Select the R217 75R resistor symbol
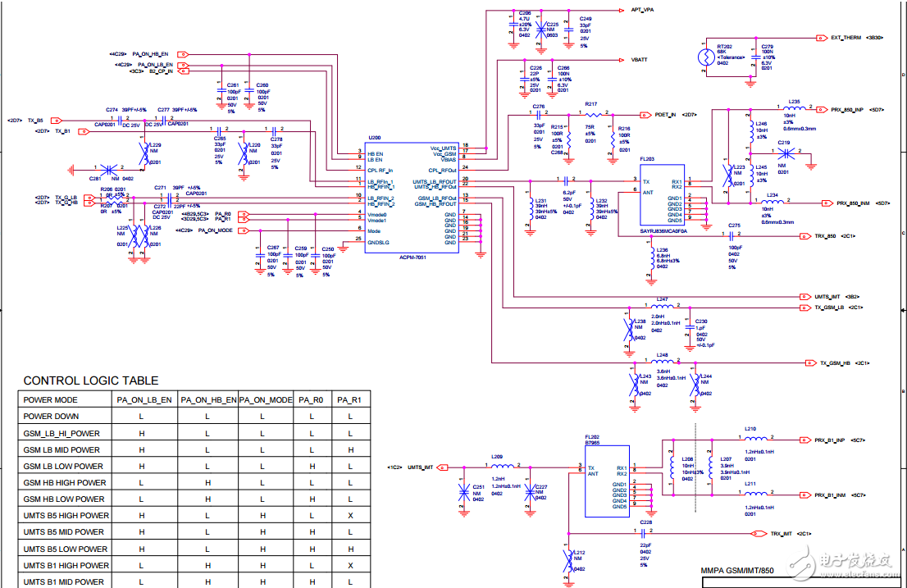Viewport: 907px width, 588px height. (x=591, y=115)
